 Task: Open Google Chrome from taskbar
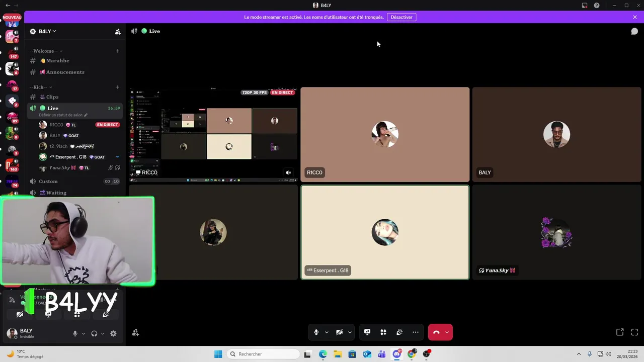412,354
